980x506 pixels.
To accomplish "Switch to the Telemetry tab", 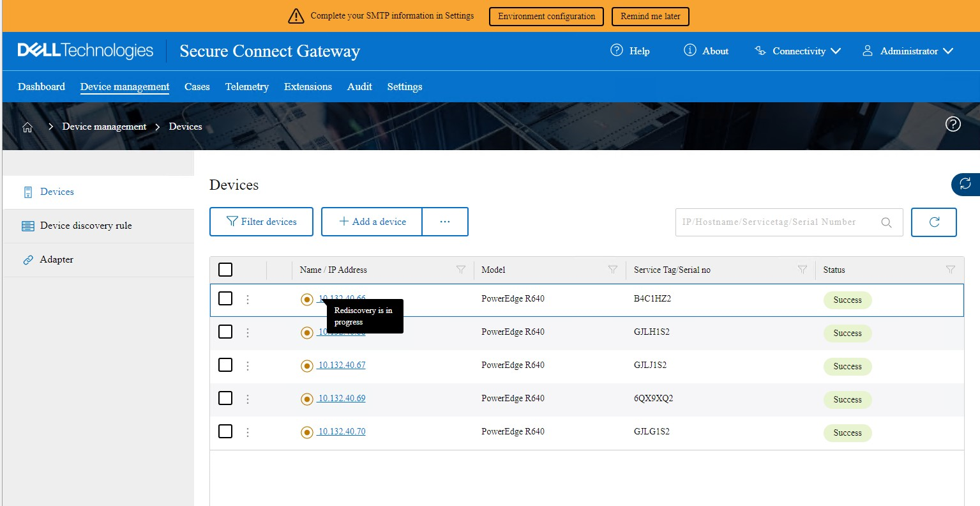I will (x=247, y=87).
